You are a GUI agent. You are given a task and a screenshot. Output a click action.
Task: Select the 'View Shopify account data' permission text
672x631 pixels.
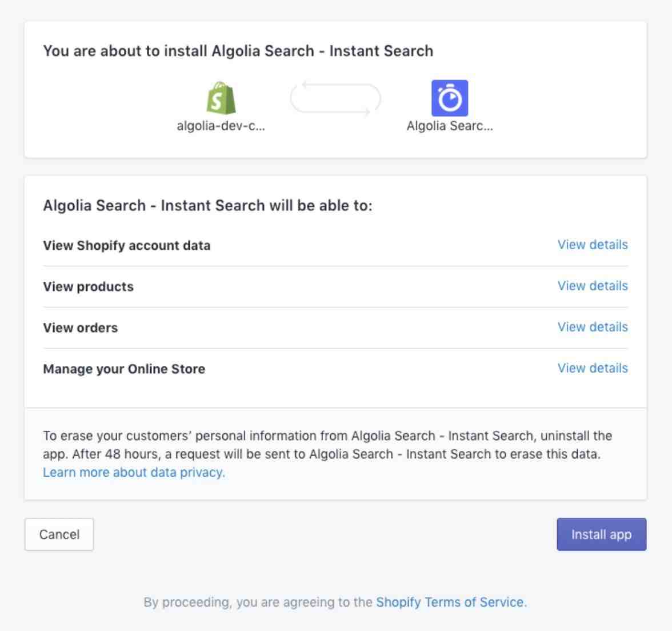click(x=127, y=246)
